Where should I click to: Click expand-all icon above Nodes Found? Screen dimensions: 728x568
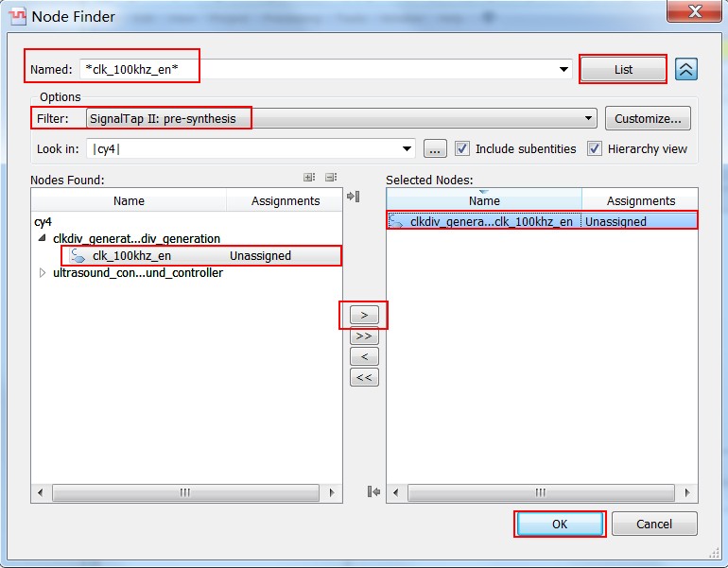tap(309, 178)
